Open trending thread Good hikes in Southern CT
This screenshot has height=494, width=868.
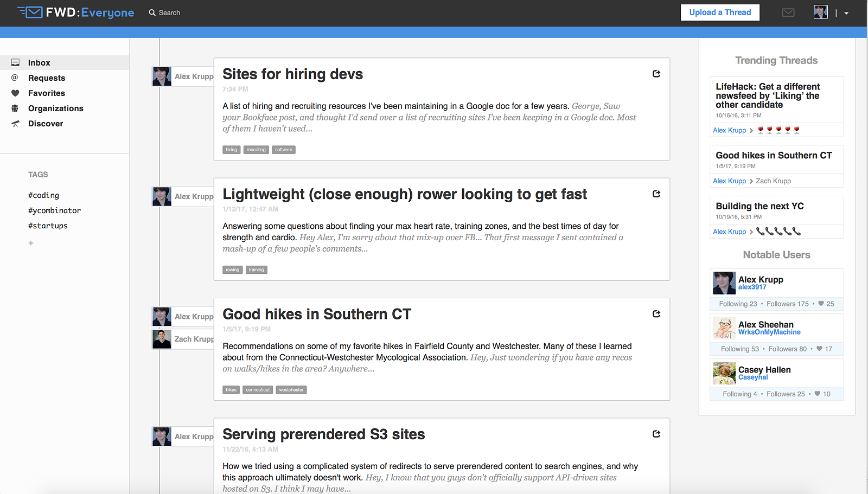click(x=774, y=156)
